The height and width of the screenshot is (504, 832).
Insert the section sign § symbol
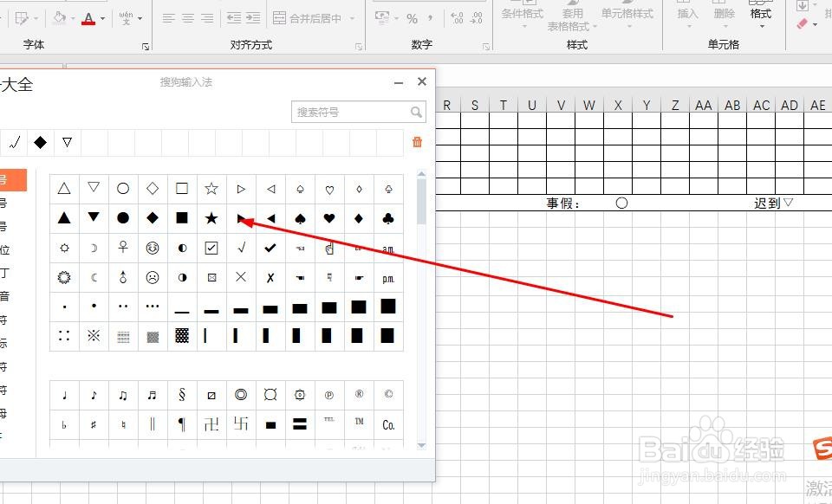pyautogui.click(x=182, y=395)
